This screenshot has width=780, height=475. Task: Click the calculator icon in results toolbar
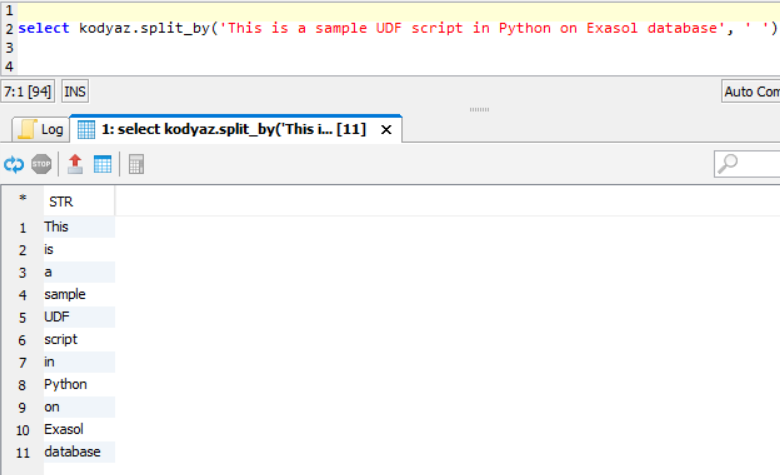pyautogui.click(x=136, y=165)
